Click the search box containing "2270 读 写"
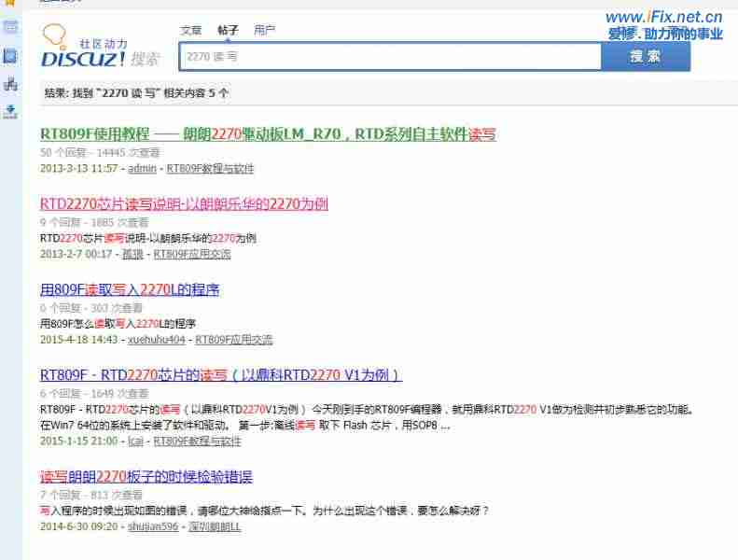This screenshot has height=560, width=738. 390,57
